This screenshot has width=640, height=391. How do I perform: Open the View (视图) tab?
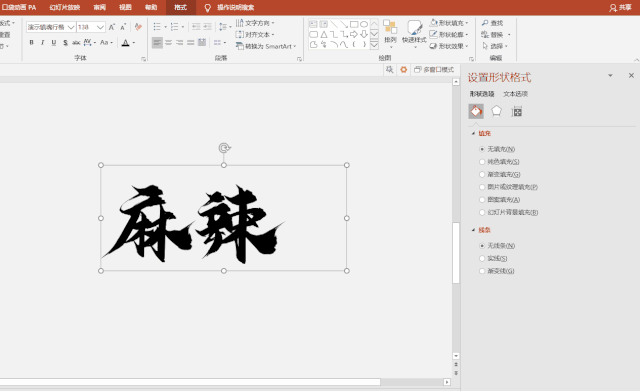pos(125,7)
